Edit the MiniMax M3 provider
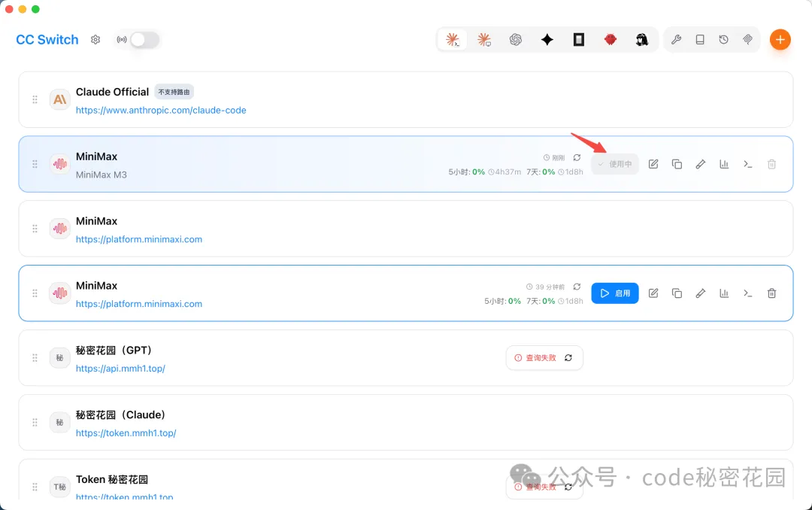812x510 pixels. coord(653,164)
